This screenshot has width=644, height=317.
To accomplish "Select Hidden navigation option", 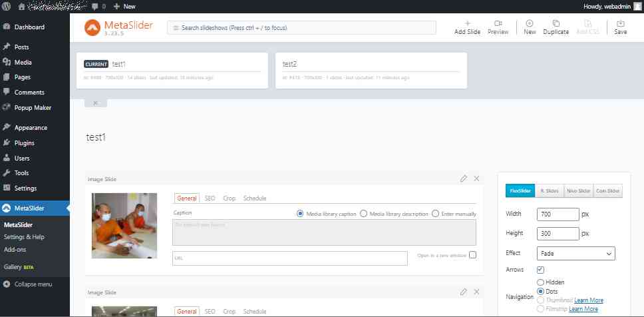I will pos(540,282).
